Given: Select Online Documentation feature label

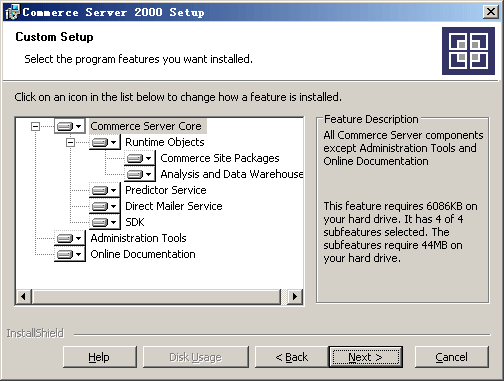Looking at the screenshot, I should [x=143, y=254].
